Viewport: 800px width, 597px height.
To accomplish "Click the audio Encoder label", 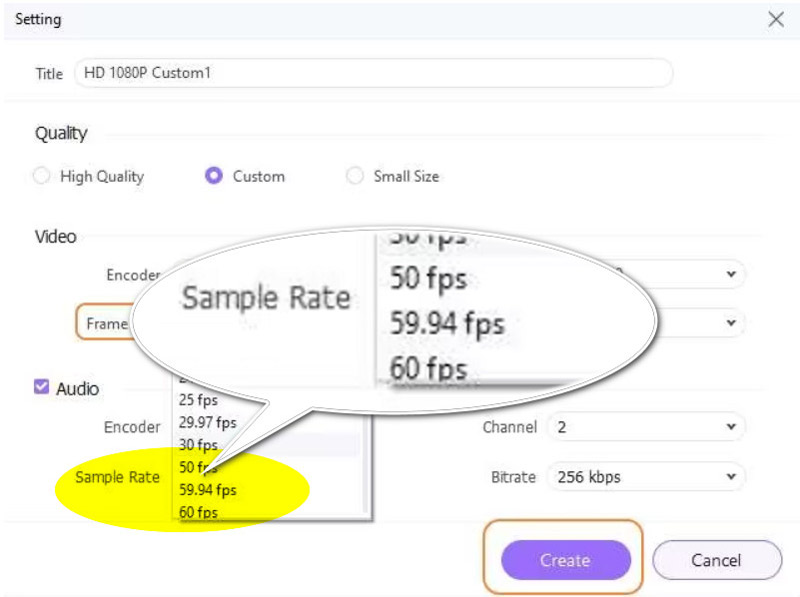I will click(x=132, y=427).
